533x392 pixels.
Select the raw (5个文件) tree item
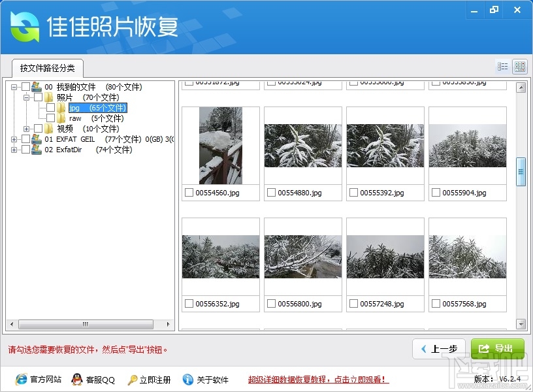click(x=96, y=118)
